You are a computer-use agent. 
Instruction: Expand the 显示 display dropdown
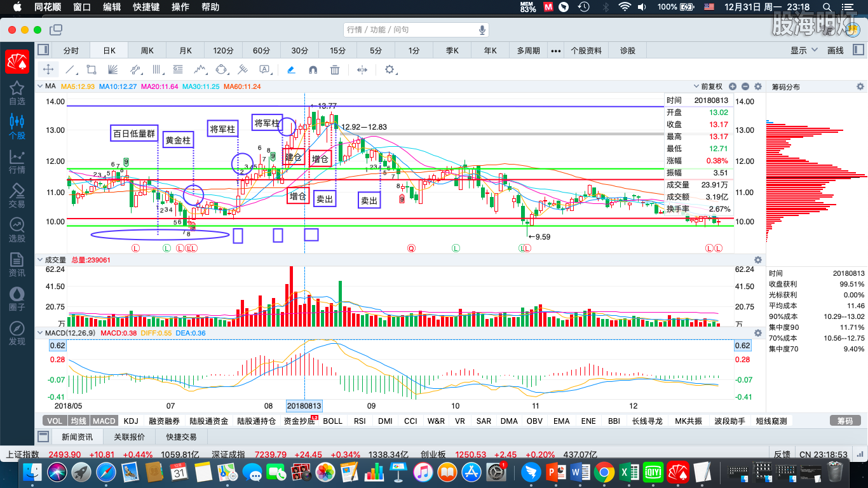click(803, 51)
